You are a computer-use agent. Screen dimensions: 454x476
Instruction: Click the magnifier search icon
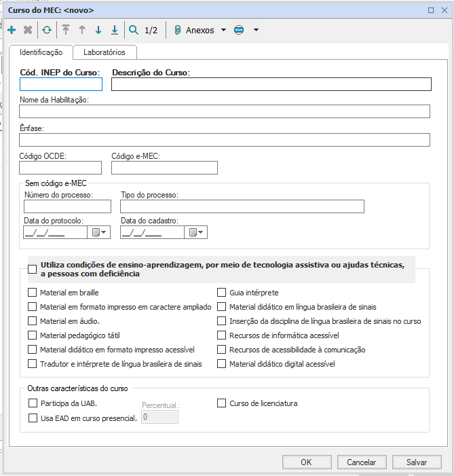pyautogui.click(x=134, y=30)
